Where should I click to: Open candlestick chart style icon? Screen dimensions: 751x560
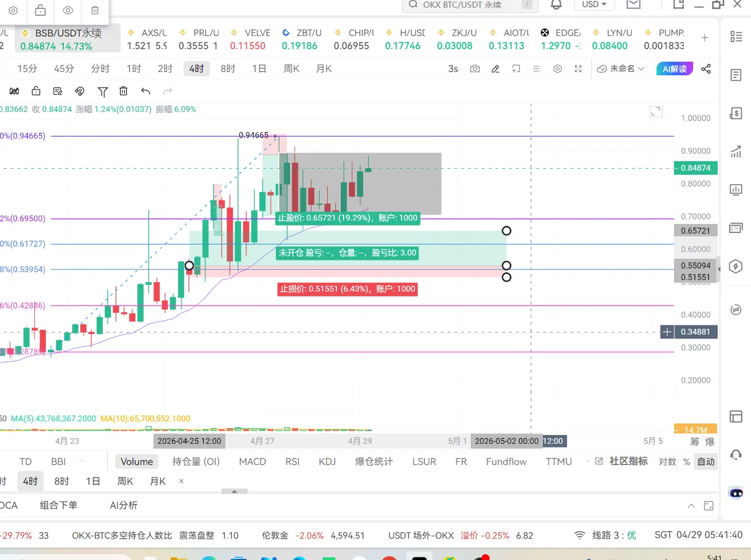[x=14, y=91]
